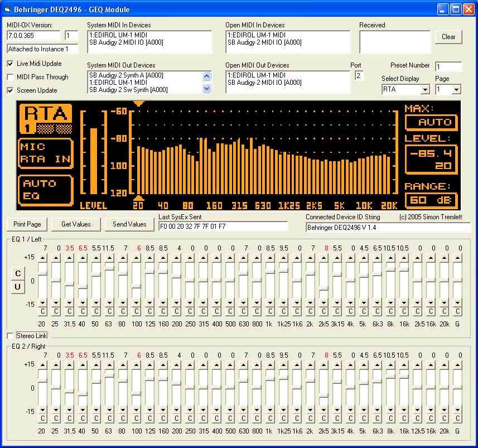This screenshot has width=478, height=448.
Task: Click the up arrow of the G slider in EQ 2 / Right
Action: (x=457, y=365)
